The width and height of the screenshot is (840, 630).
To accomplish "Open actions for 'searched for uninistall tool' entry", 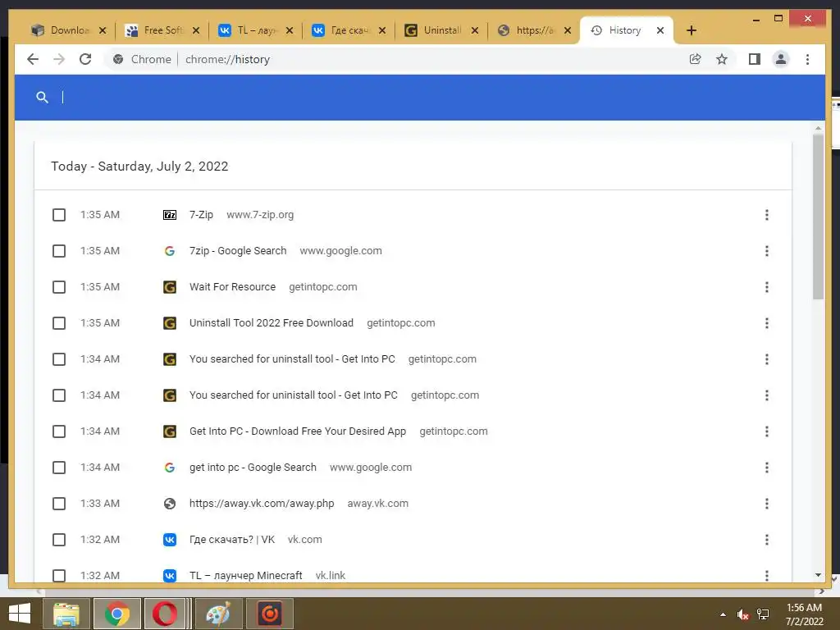I will click(767, 395).
